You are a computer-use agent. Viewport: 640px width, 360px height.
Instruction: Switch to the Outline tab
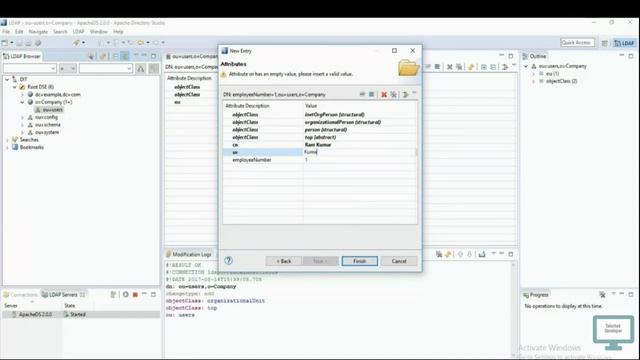click(x=535, y=56)
